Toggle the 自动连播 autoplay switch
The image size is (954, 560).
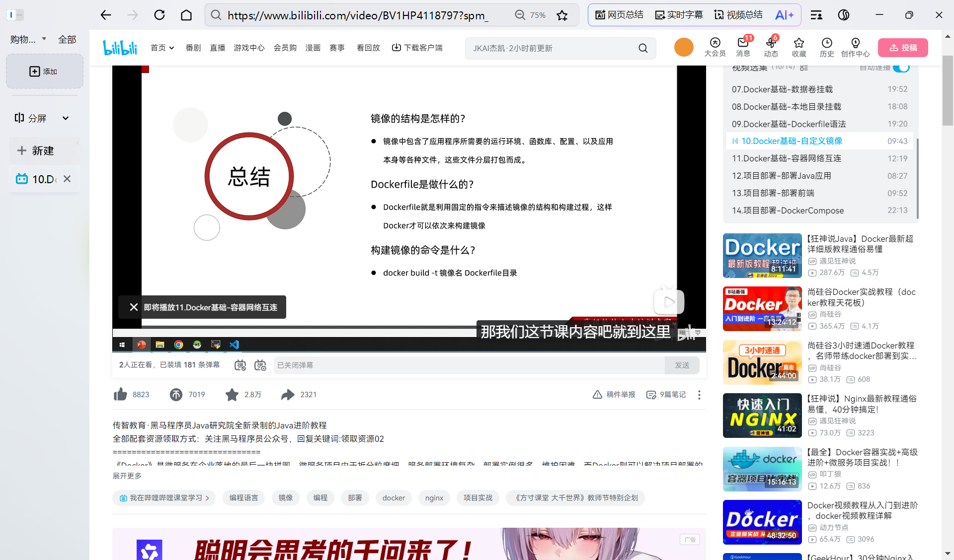click(x=901, y=67)
